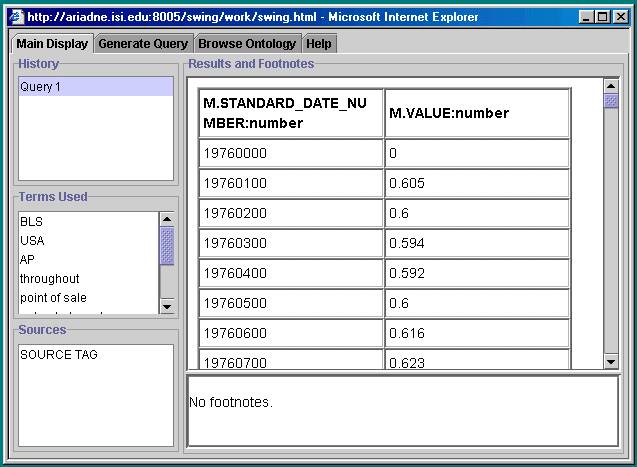Click the Main Display tab
The height and width of the screenshot is (467, 637).
click(x=52, y=44)
